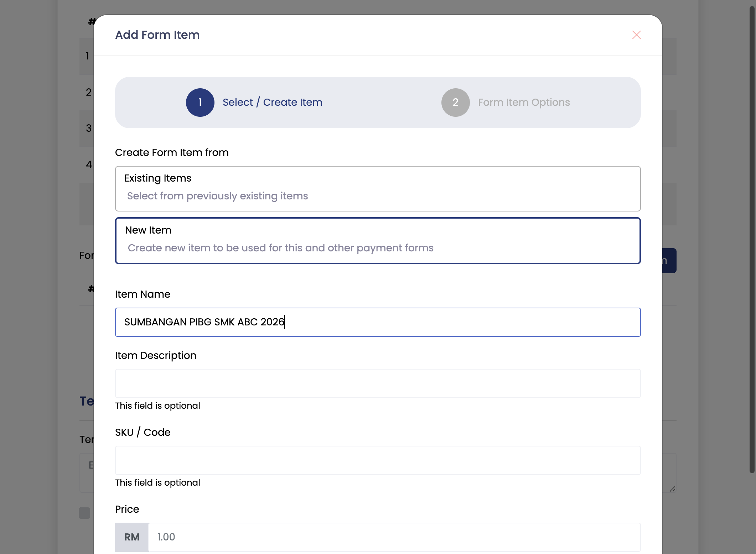The image size is (756, 554).
Task: Tick the checkbox behind the dialog
Action: point(84,513)
